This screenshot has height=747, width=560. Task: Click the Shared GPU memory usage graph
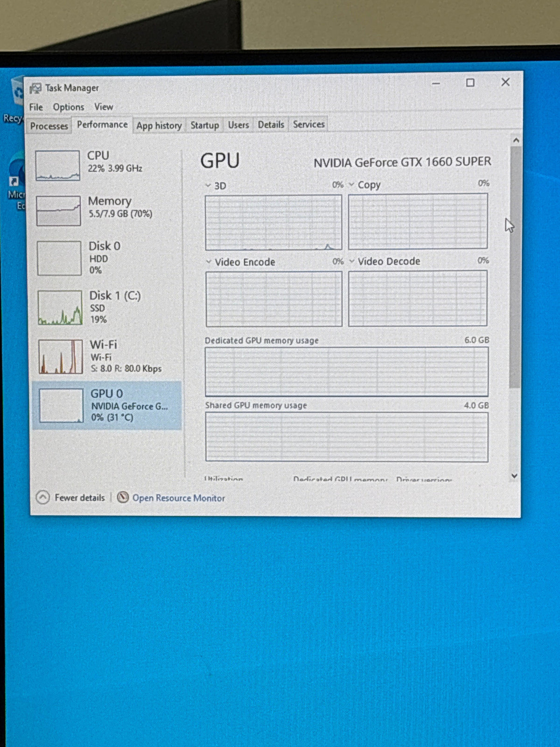click(x=347, y=437)
